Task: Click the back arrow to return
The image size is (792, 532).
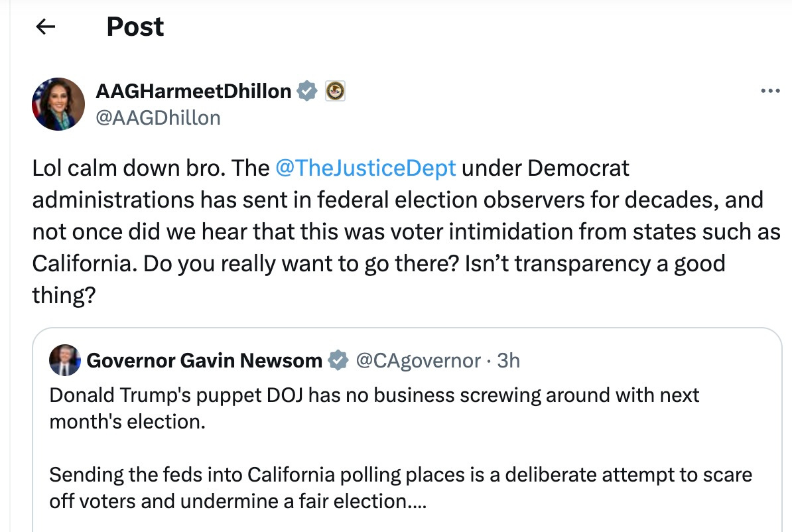Action: [44, 27]
